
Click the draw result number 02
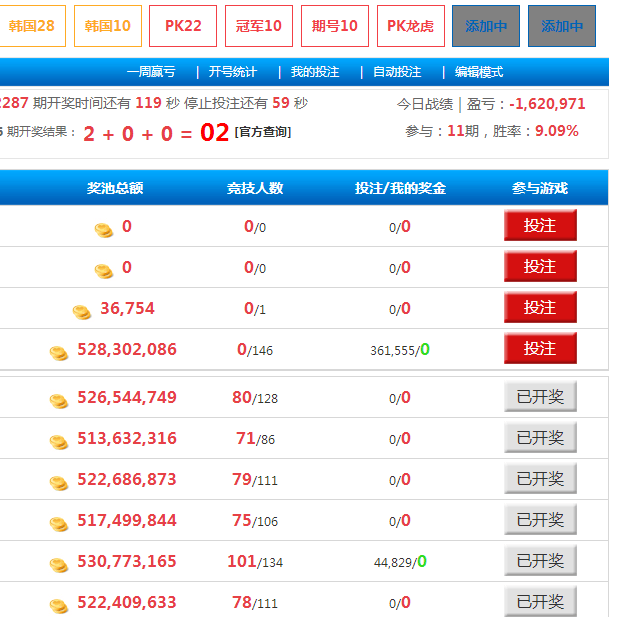(215, 133)
